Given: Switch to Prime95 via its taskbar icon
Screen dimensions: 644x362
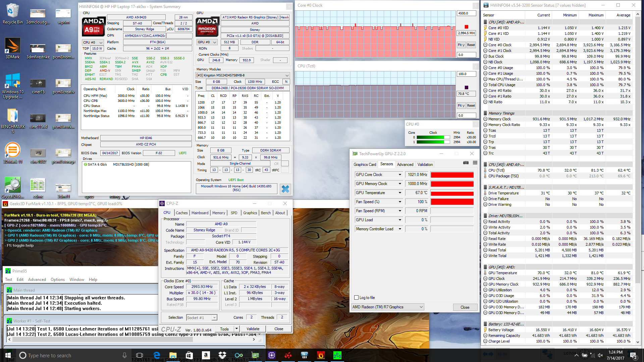Looking at the screenshot, I should 337,355.
